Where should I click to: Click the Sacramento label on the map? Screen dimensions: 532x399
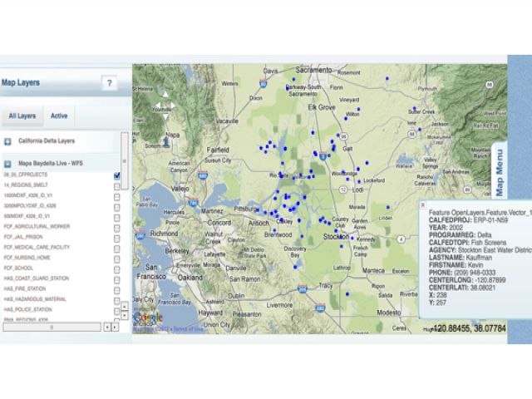313,70
